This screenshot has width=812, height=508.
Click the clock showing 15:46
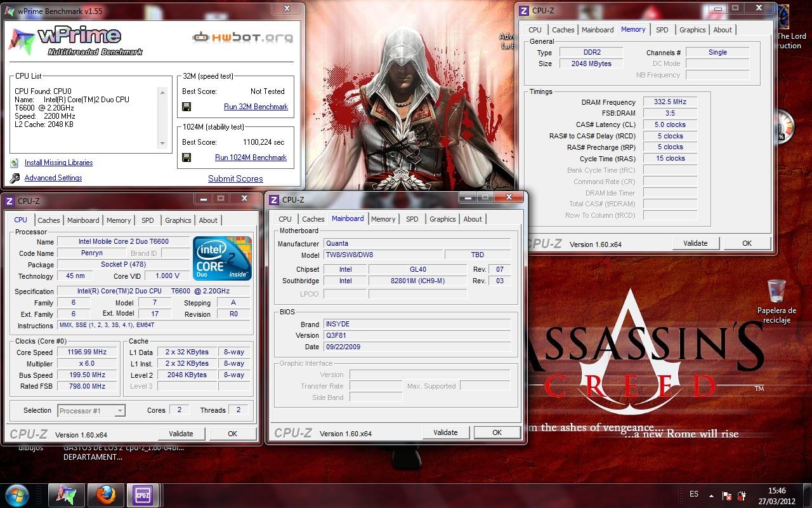[776, 490]
